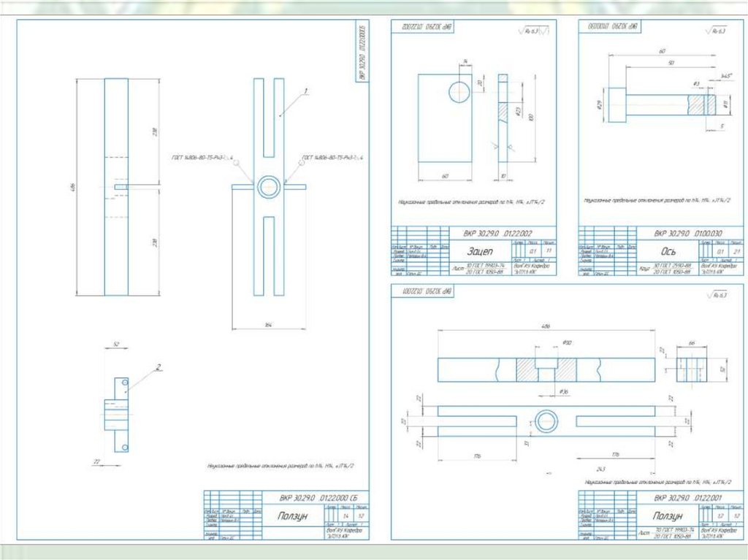Click the Ra 6.3 roughness mark on Ползун detail sheet

point(717,295)
